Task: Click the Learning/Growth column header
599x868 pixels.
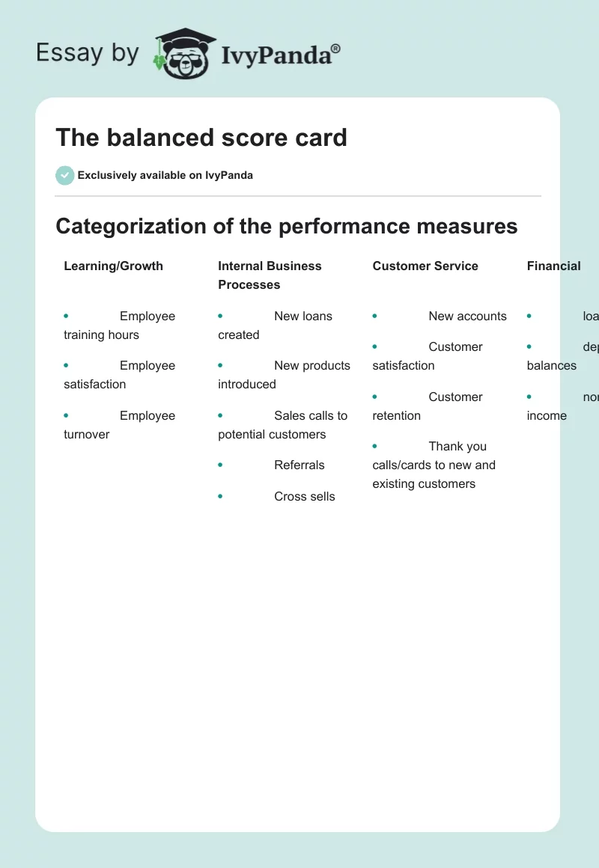Action: click(x=113, y=266)
